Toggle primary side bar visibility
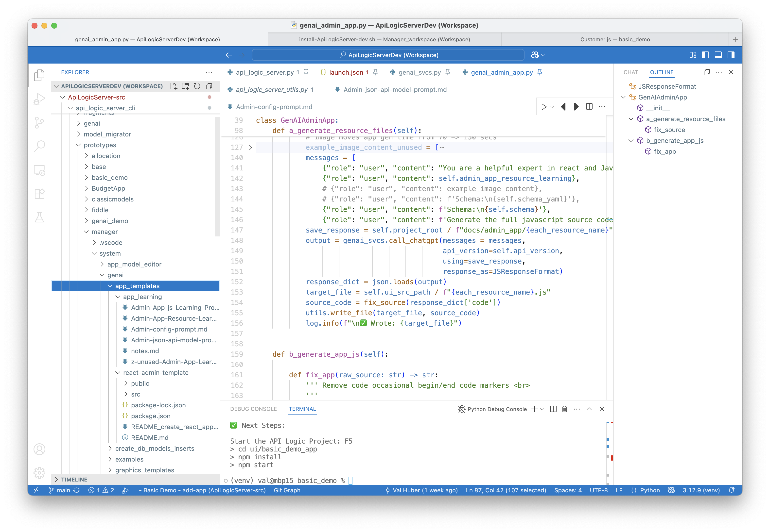Viewport: 770px width, 532px height. pos(705,55)
